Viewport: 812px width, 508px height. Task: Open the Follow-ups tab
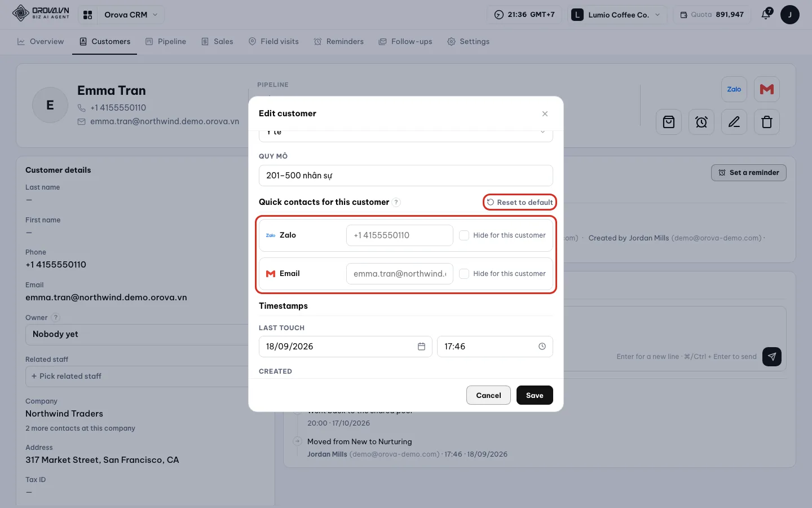pos(405,42)
